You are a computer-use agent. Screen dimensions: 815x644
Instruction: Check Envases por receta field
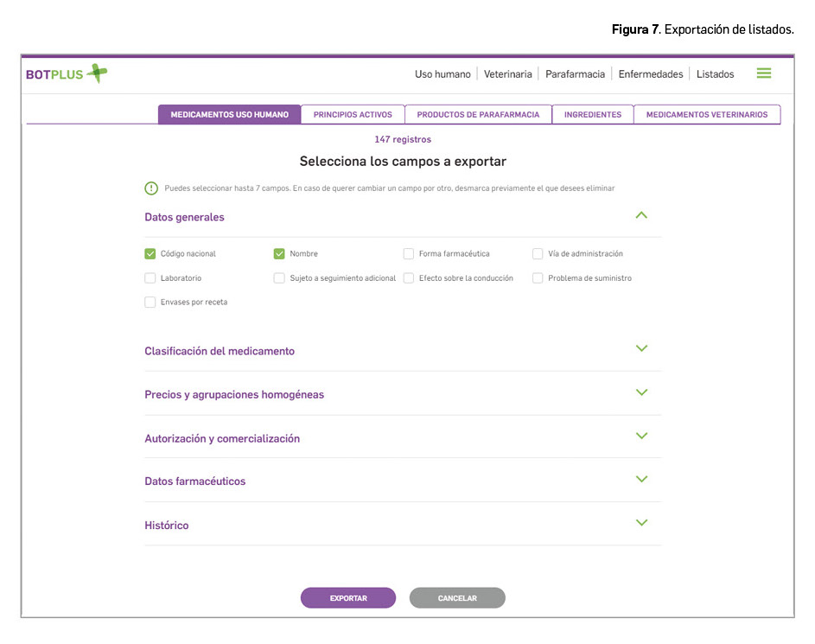pyautogui.click(x=150, y=303)
